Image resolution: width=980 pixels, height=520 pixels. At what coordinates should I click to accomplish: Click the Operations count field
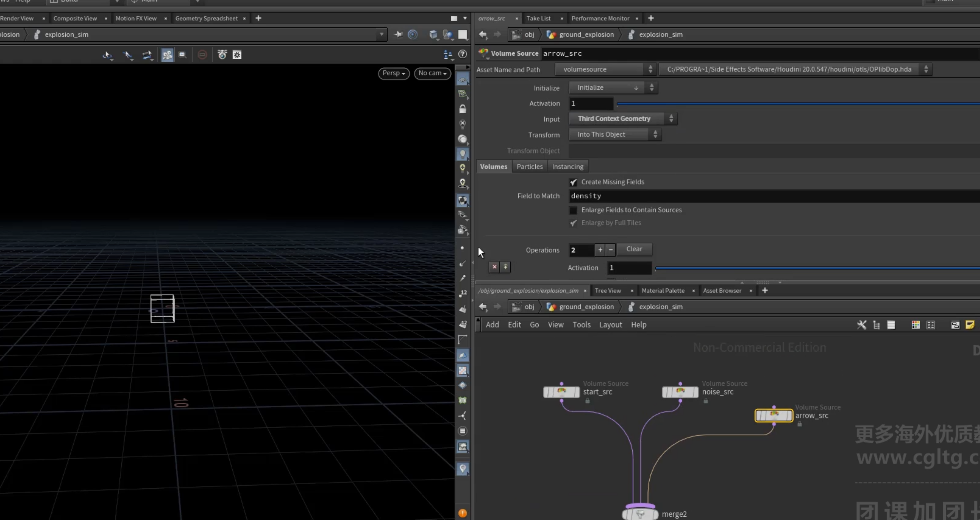pyautogui.click(x=581, y=250)
